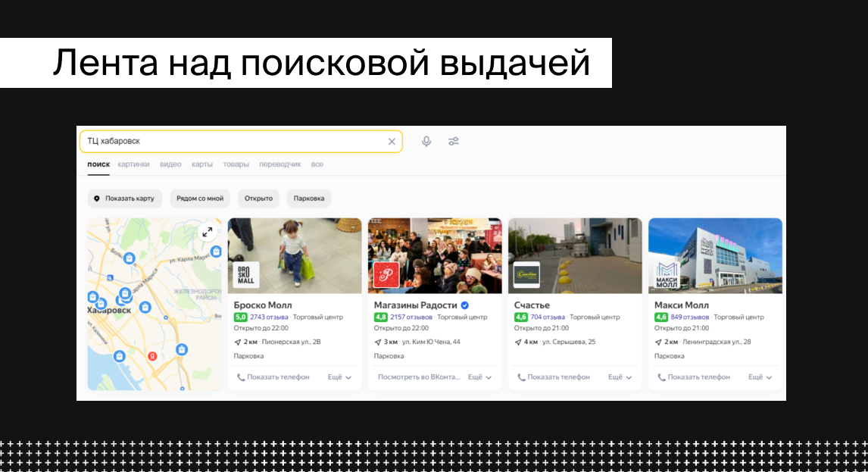Show phone number for Макси Молл
Image resolution: width=868 pixels, height=472 pixels.
694,377
